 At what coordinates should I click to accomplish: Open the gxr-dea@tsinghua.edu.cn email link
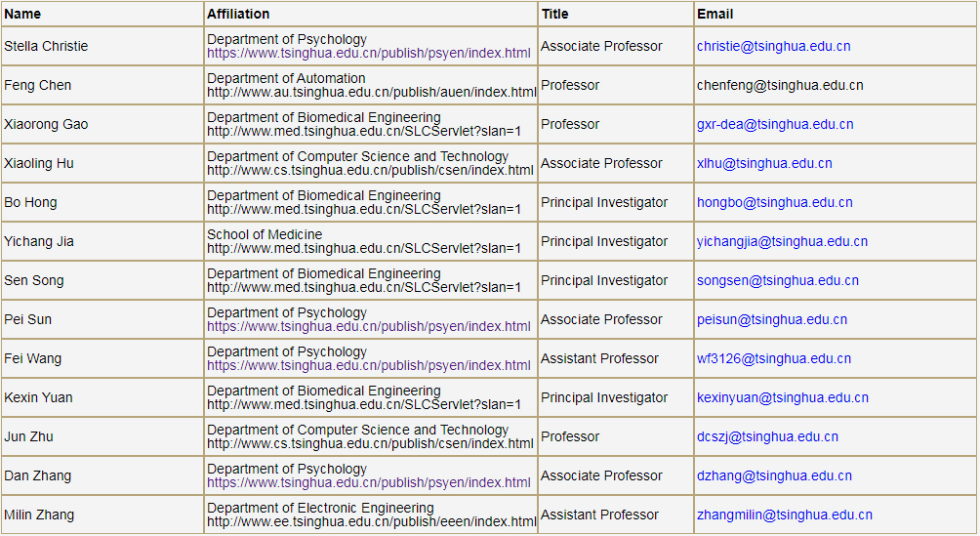(774, 125)
